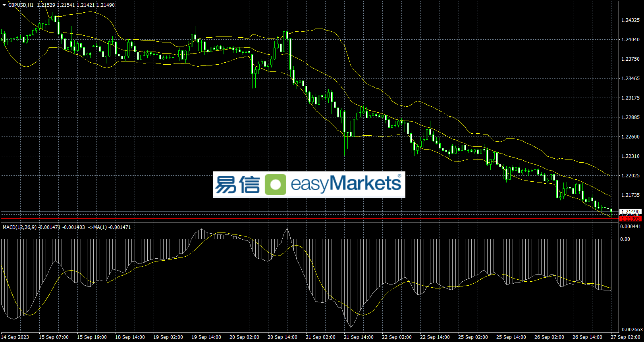
Task: Click the 1.23175 price axis label
Action: [631, 98]
